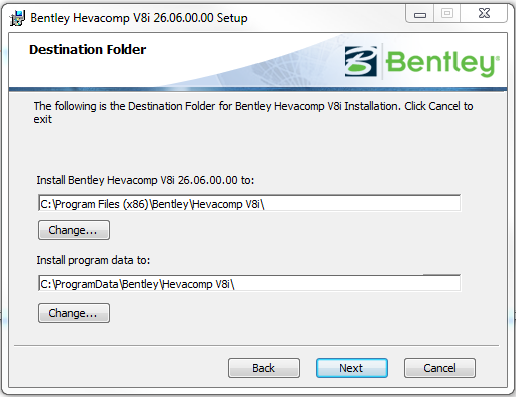Click the green Bentley wordmark

(x=443, y=62)
